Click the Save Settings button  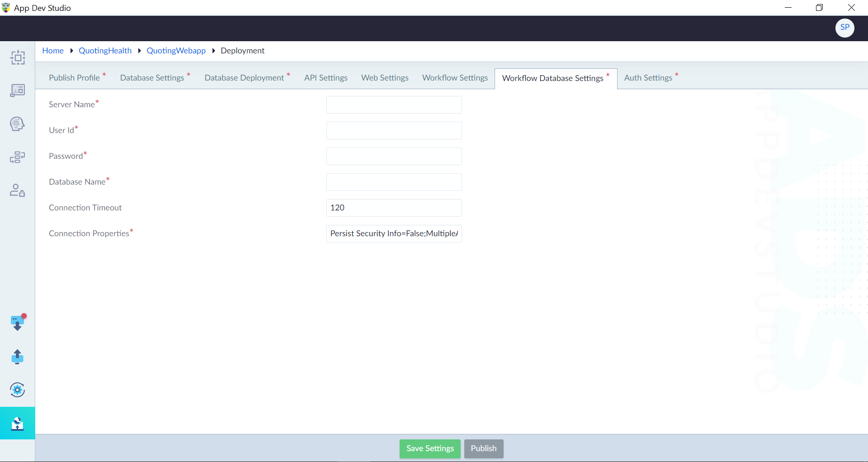pos(430,448)
